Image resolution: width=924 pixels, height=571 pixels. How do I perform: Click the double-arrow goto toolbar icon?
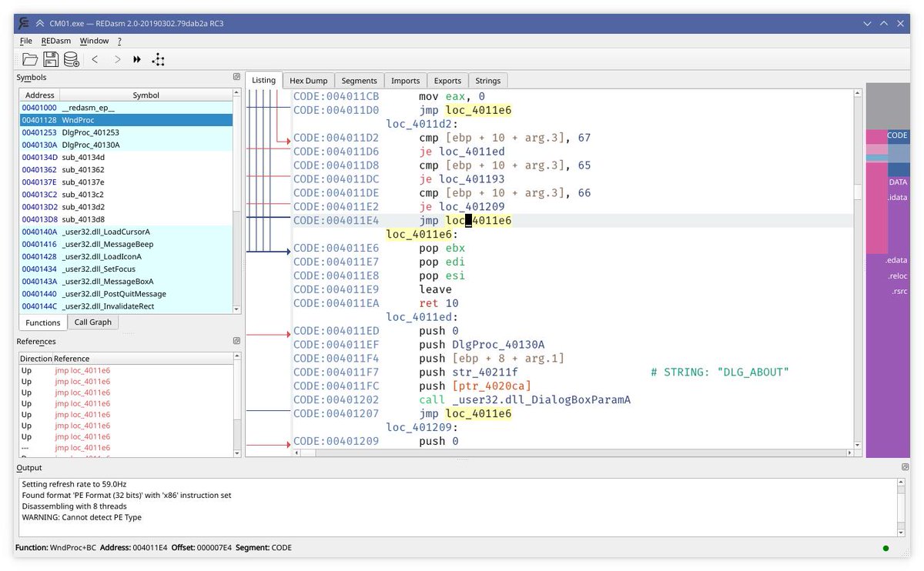pyautogui.click(x=137, y=59)
